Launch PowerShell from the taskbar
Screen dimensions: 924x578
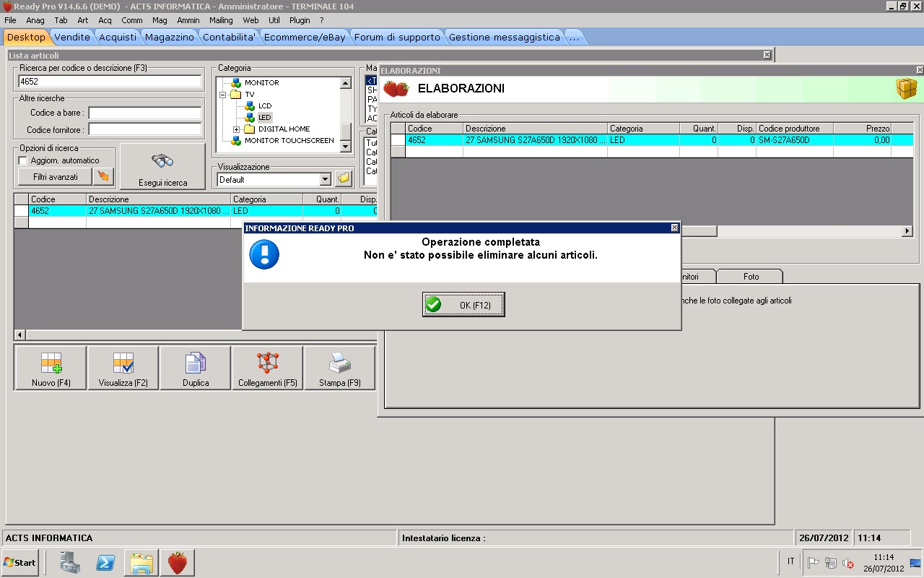tap(105, 562)
